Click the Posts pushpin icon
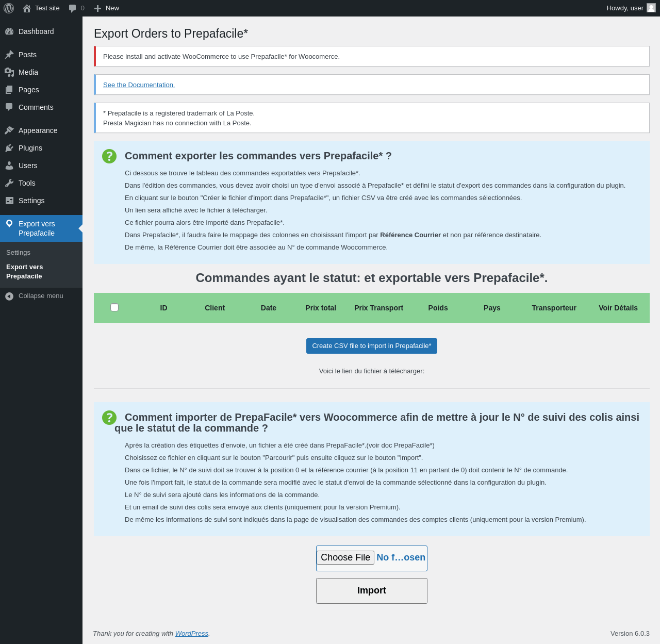This screenshot has width=660, height=644. (x=9, y=55)
